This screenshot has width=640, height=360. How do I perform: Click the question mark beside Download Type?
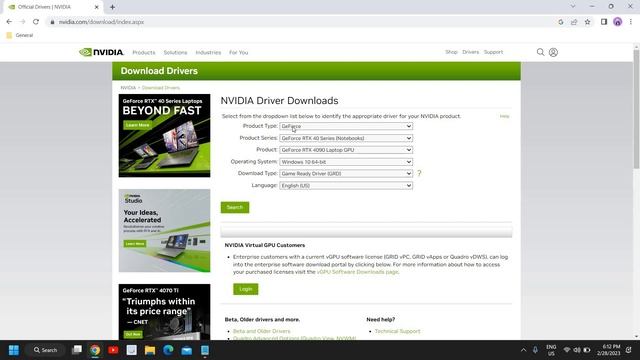coord(419,173)
